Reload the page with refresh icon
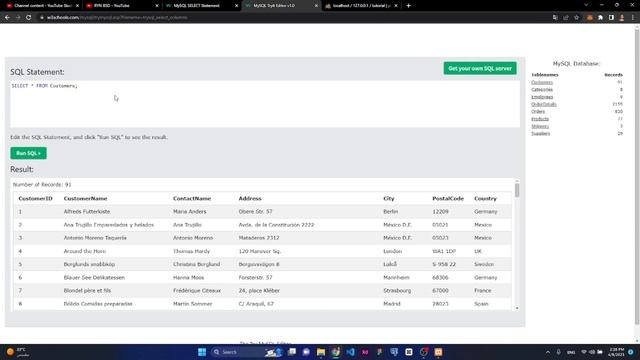640x360 pixels. pyautogui.click(x=28, y=18)
